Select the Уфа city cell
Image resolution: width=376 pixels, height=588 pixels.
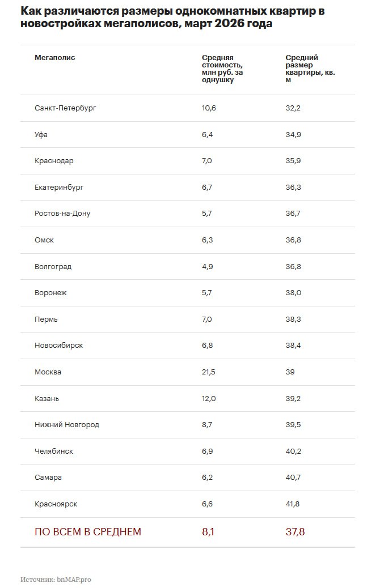(x=41, y=134)
